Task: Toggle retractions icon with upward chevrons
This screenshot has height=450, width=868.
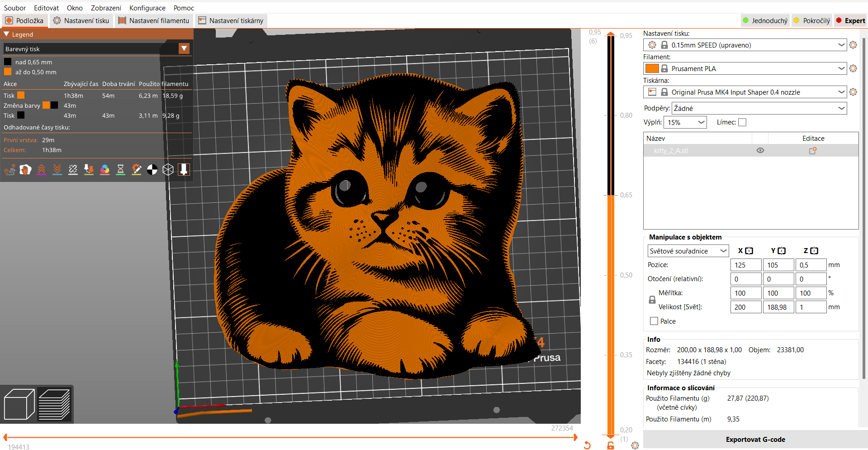Action: (x=41, y=170)
